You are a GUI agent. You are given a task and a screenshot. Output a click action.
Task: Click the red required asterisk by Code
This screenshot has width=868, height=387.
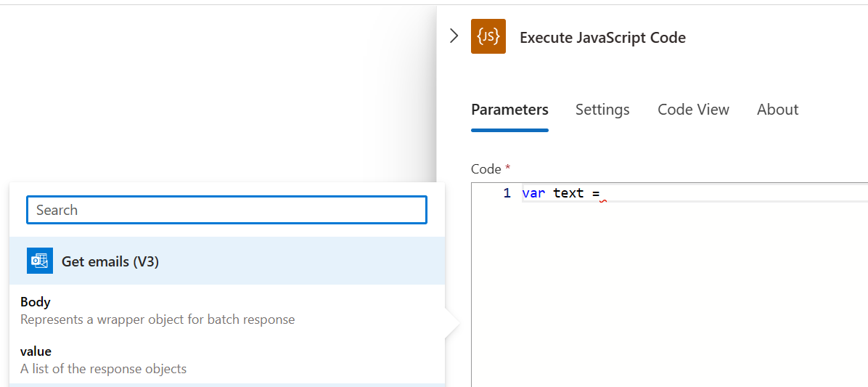coord(507,168)
